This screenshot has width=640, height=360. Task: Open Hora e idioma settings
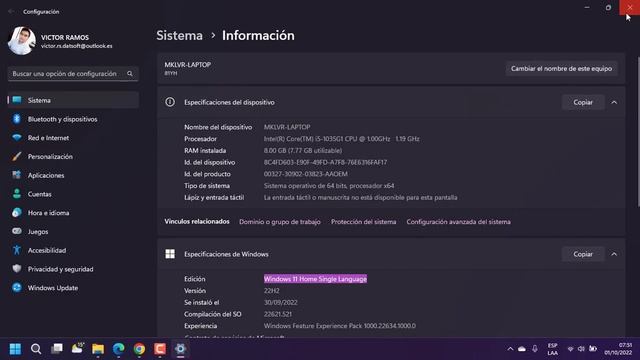tap(73, 213)
